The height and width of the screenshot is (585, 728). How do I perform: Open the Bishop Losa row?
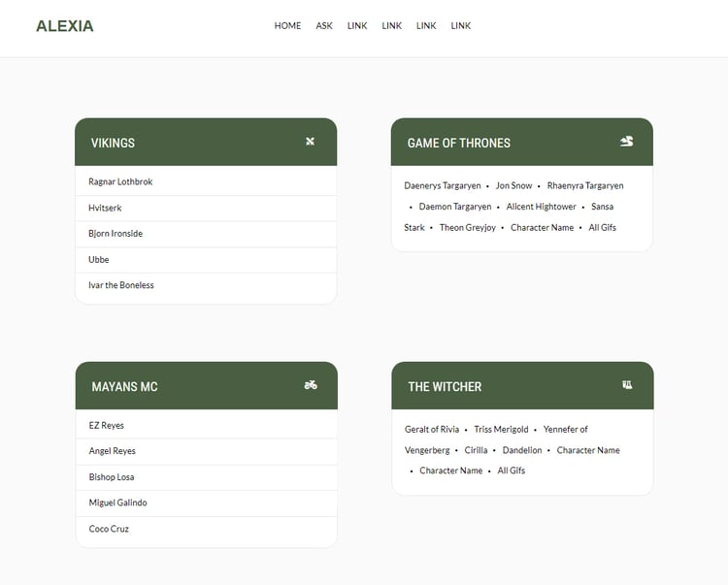[206, 477]
